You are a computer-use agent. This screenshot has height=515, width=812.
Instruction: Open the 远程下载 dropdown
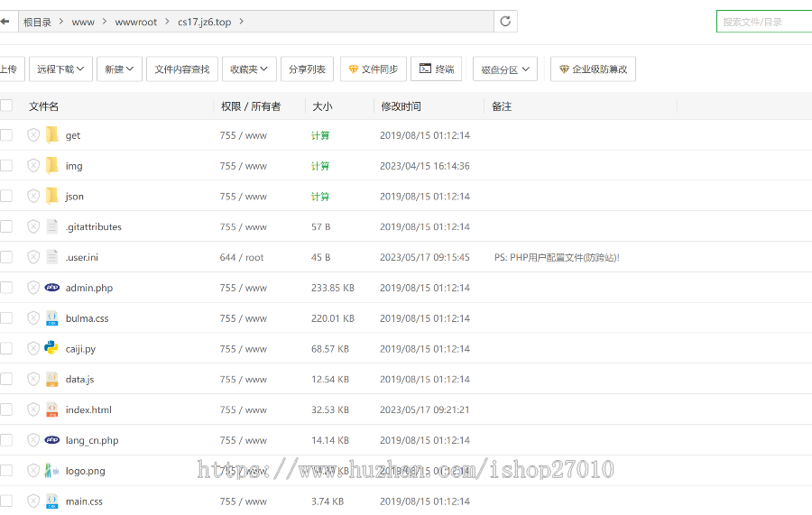60,69
